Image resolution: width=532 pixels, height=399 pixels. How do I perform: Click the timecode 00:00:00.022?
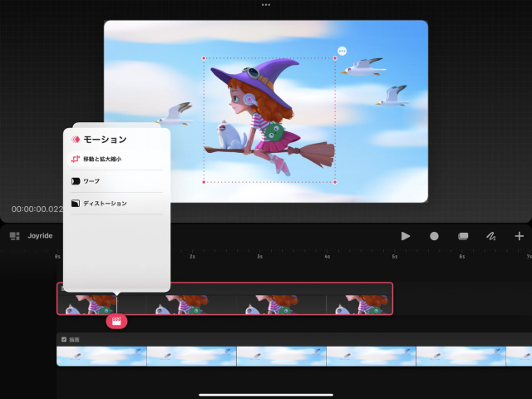click(x=37, y=209)
